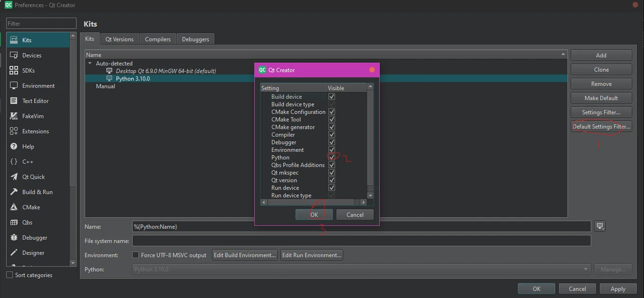
Task: Toggle Environment visibility checkbox in dialog
Action: click(332, 150)
